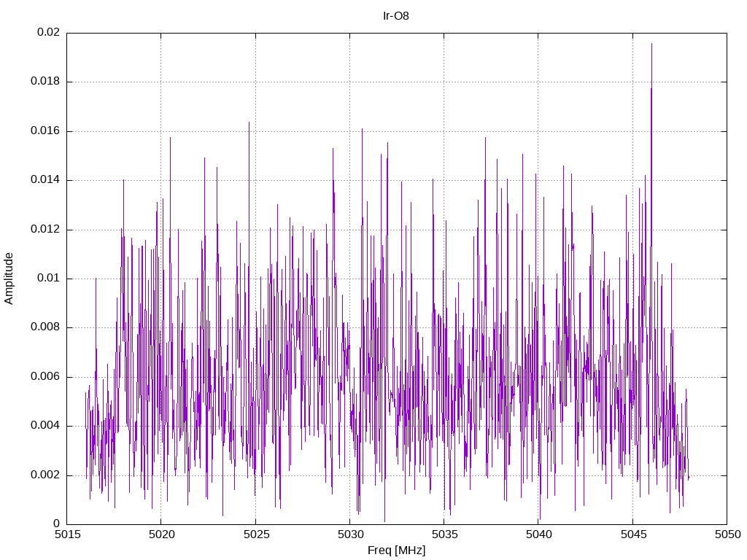
Task: Click the y-axis tick label 0.02
Action: tap(49, 32)
